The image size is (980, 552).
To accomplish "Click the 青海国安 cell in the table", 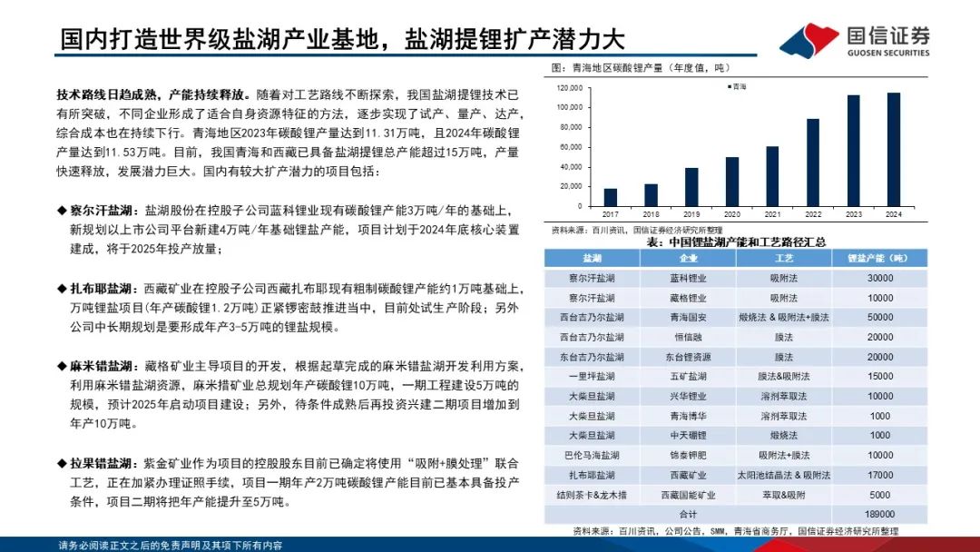I will (x=688, y=318).
